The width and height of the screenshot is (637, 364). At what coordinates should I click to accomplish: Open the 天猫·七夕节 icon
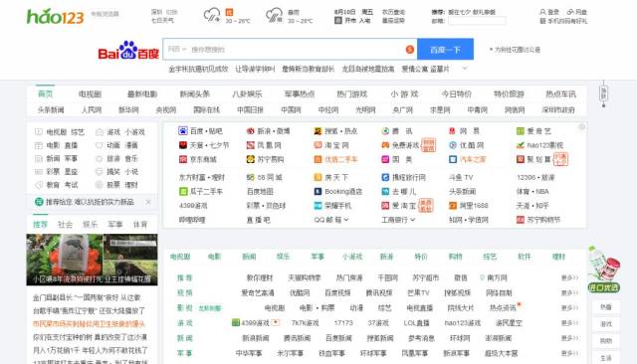pos(183,145)
